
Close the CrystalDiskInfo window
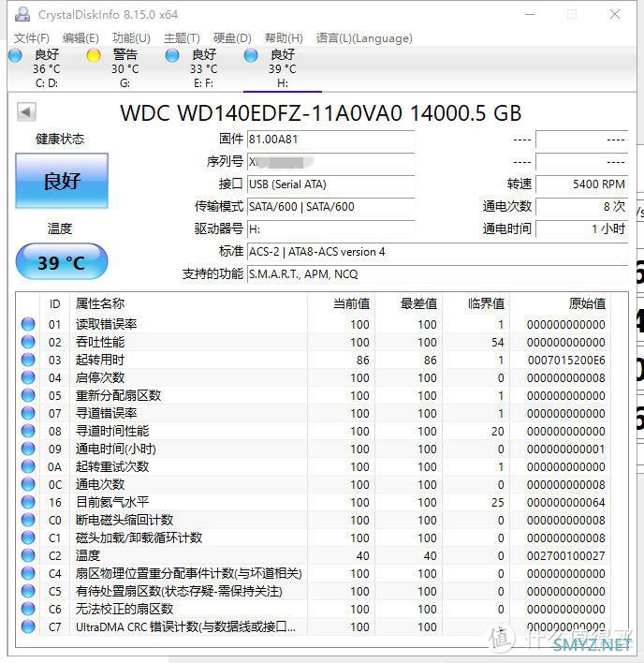click(x=615, y=14)
